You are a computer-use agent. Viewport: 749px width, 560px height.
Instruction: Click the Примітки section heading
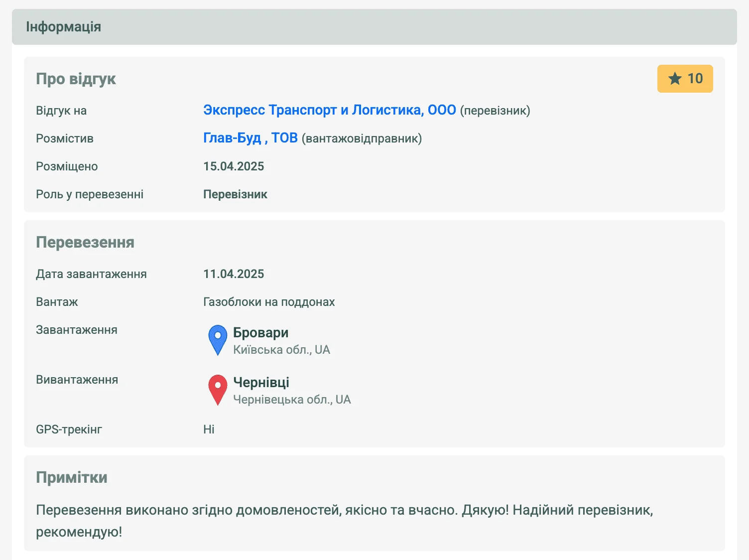click(72, 477)
